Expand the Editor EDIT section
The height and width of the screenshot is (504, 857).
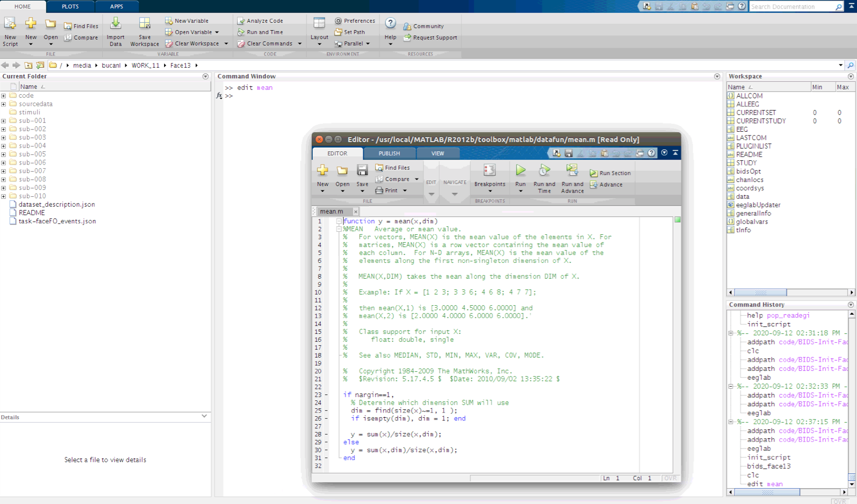click(431, 194)
